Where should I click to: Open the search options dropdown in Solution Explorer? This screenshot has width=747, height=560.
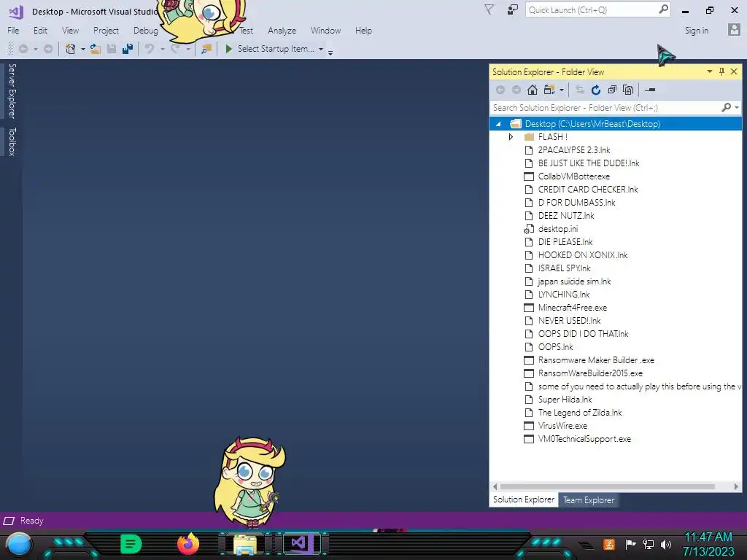[737, 108]
